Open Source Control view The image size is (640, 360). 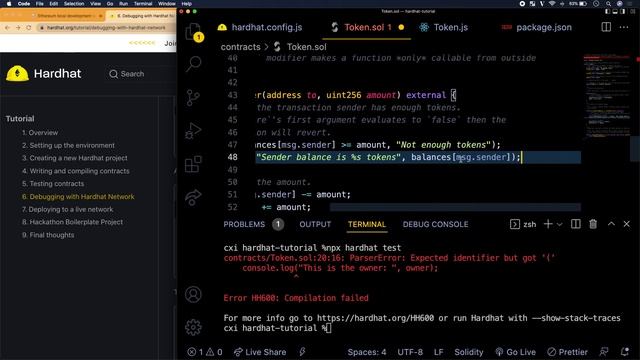pyautogui.click(x=193, y=98)
